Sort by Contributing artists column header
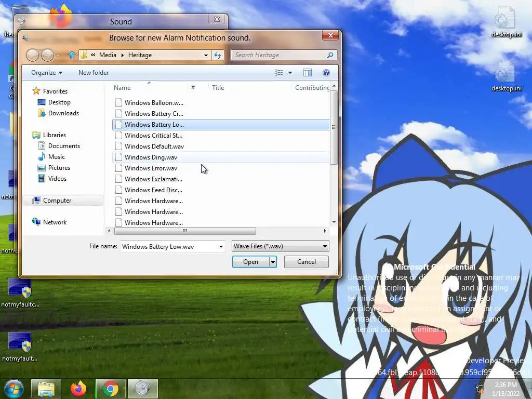532x399 pixels. coord(312,87)
